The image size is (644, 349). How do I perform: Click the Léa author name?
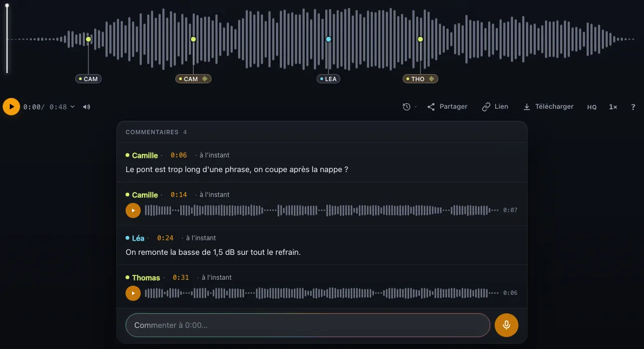click(138, 238)
